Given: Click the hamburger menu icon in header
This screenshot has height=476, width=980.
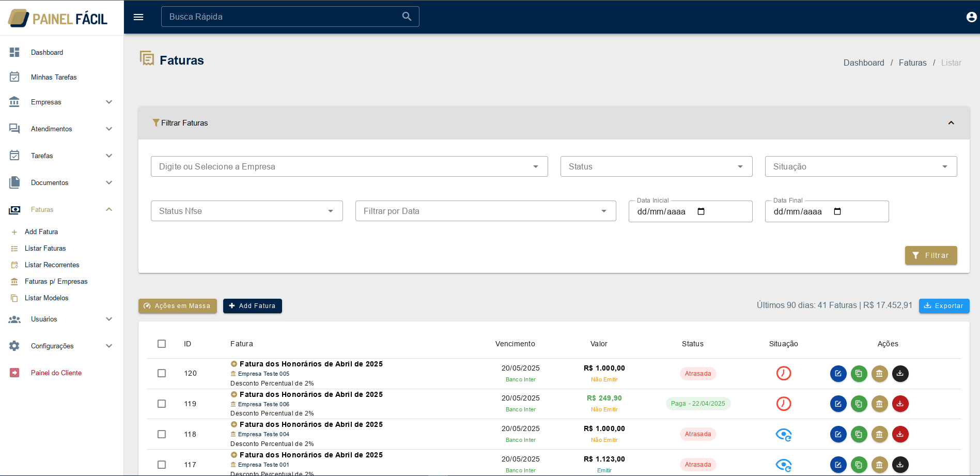Looking at the screenshot, I should (x=138, y=17).
